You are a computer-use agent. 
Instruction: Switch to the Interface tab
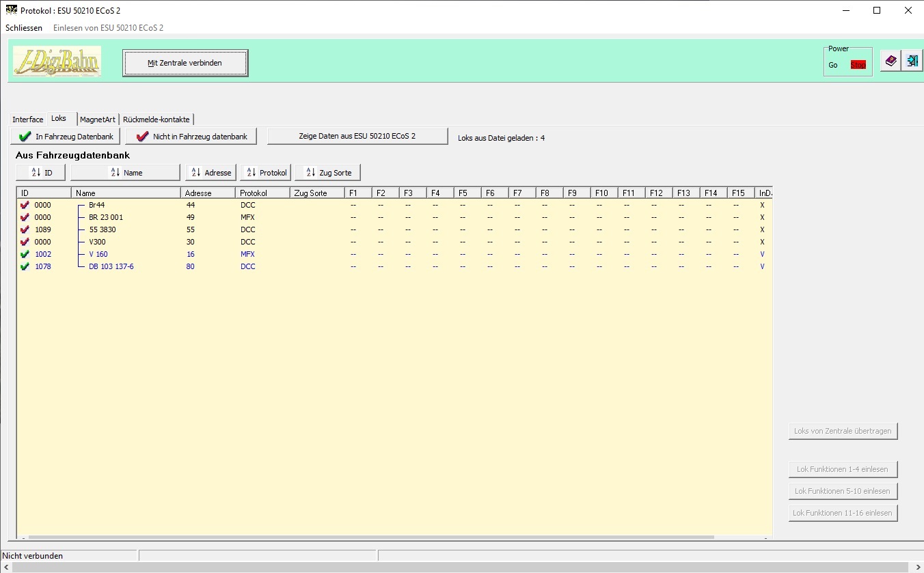point(27,120)
